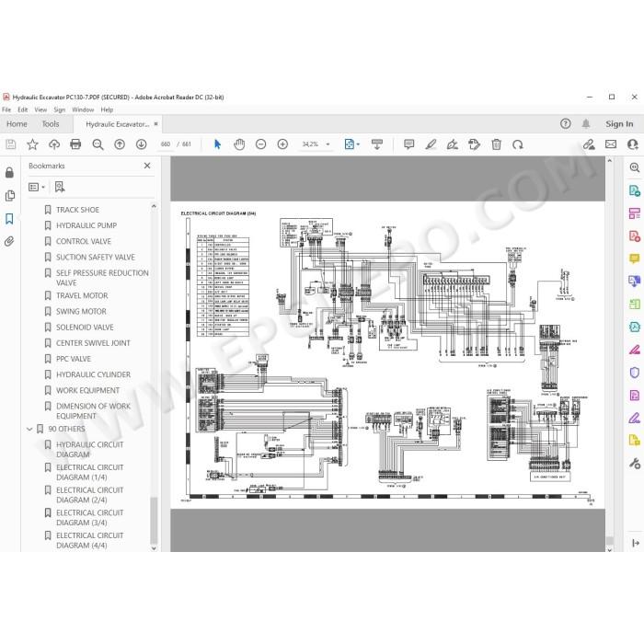The height and width of the screenshot is (644, 644).
Task: Add a comment with sticky note icon
Action: [408, 144]
